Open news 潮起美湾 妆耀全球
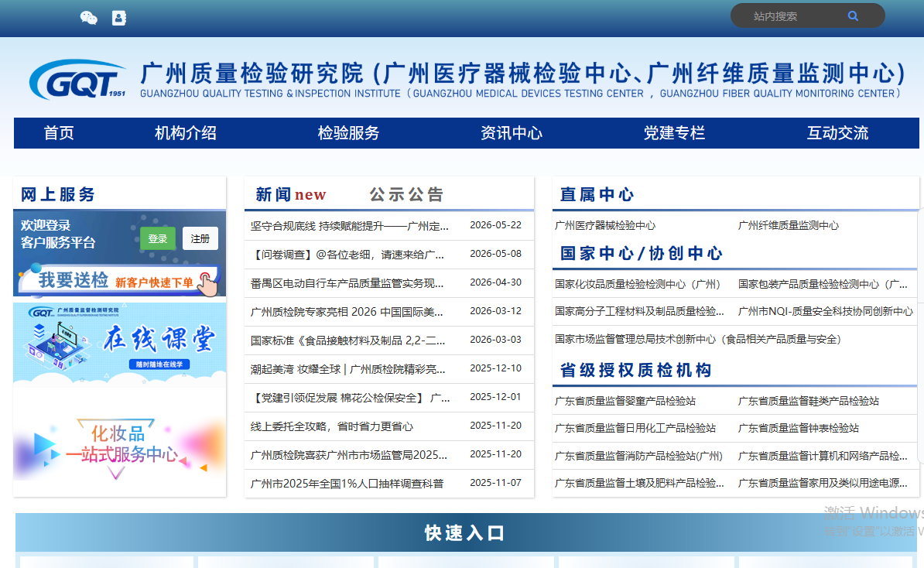924x568 pixels. coord(347,369)
